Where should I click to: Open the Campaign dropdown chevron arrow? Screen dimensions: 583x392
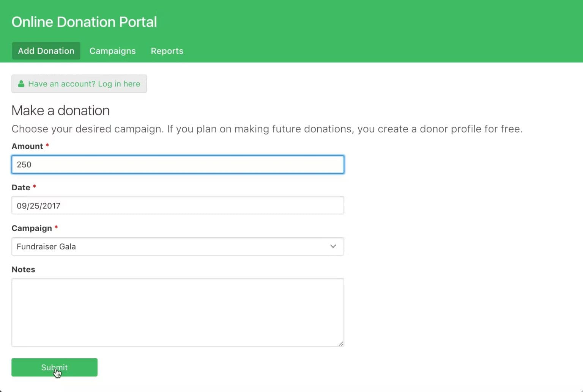click(x=333, y=246)
